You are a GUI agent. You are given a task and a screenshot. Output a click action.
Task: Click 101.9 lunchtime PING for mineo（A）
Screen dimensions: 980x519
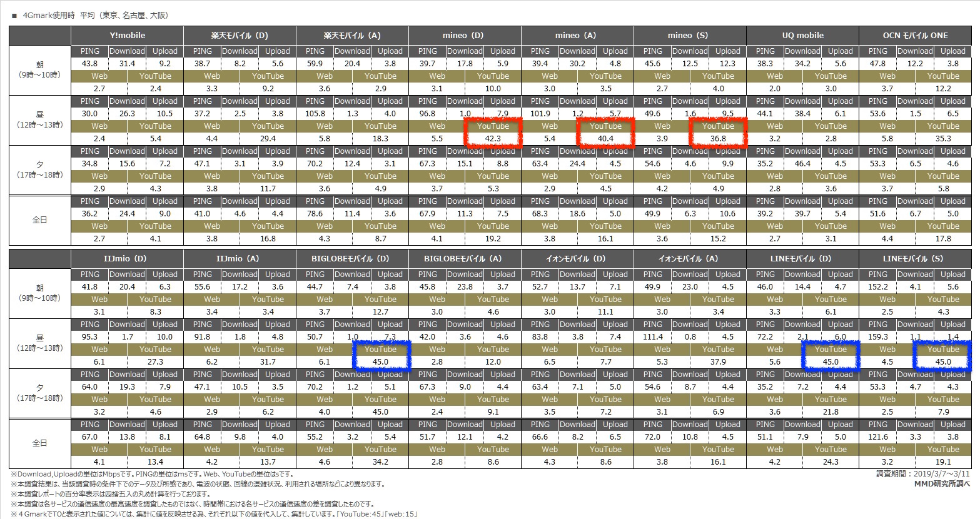[x=540, y=114]
